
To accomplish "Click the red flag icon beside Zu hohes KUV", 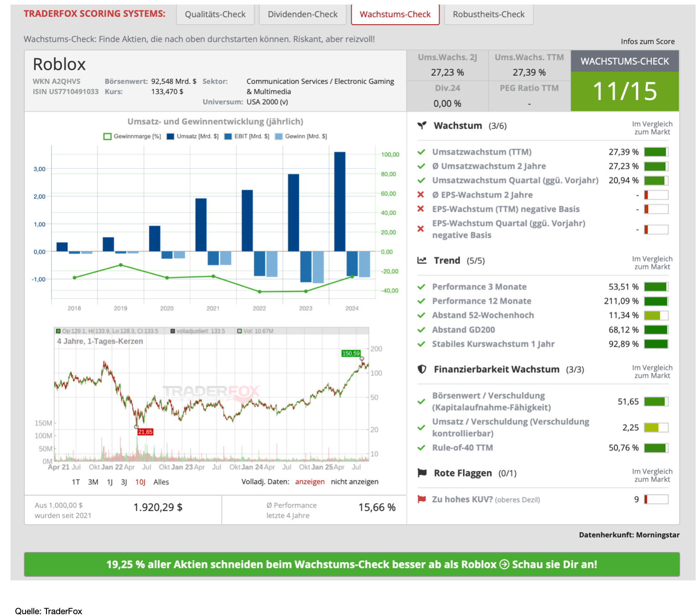I will (x=422, y=499).
